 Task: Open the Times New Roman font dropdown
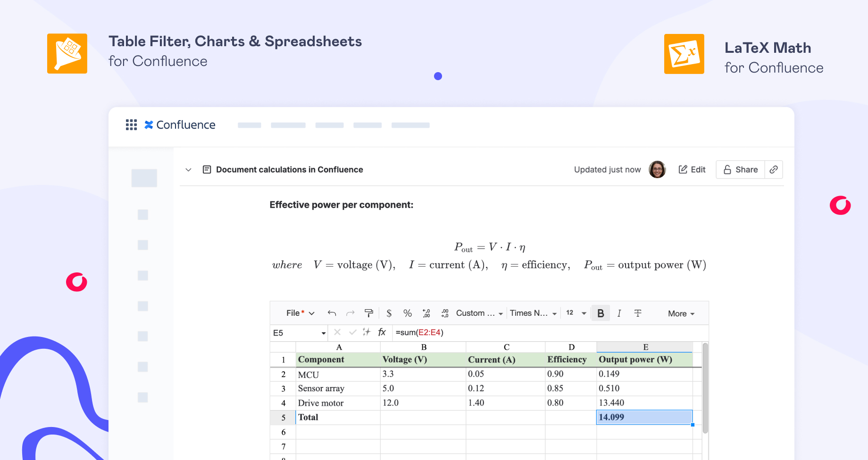point(533,313)
